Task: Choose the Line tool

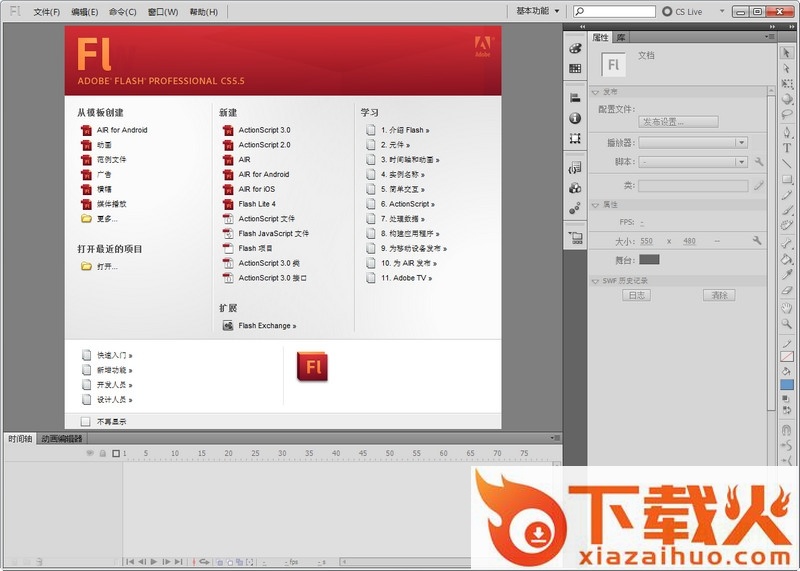Action: (x=787, y=164)
